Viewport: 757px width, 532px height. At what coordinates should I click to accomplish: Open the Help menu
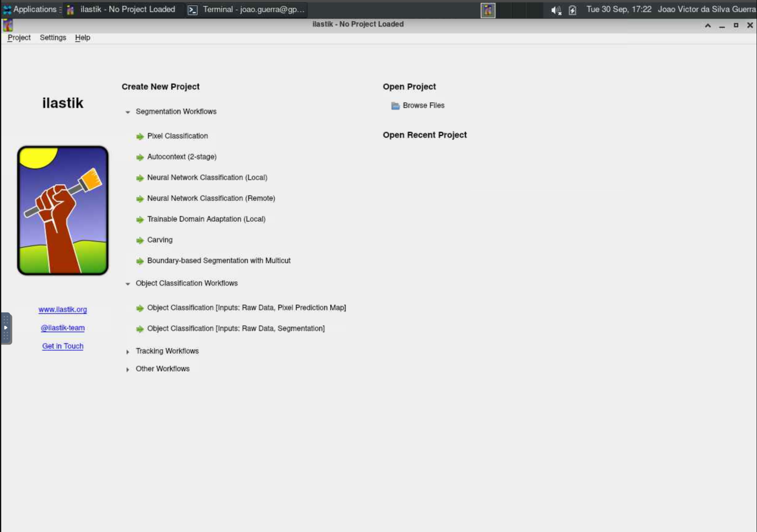82,37
